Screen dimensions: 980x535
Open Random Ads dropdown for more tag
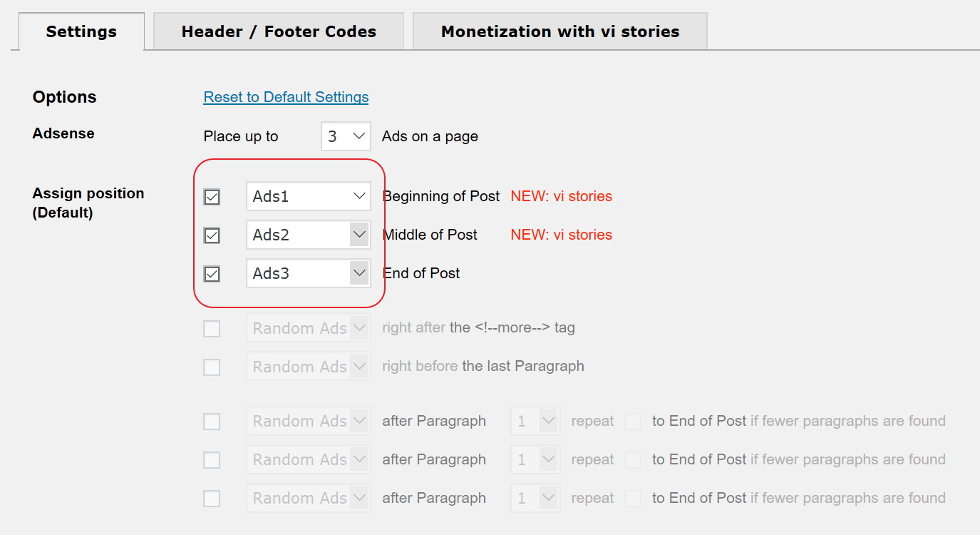pyautogui.click(x=308, y=329)
